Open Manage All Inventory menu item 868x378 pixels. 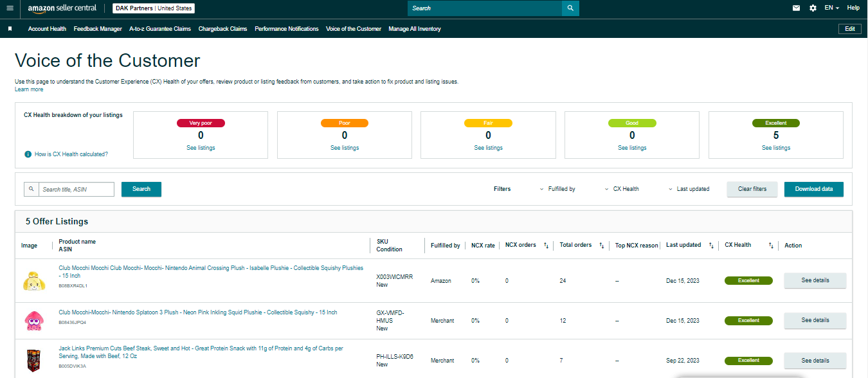coord(415,29)
